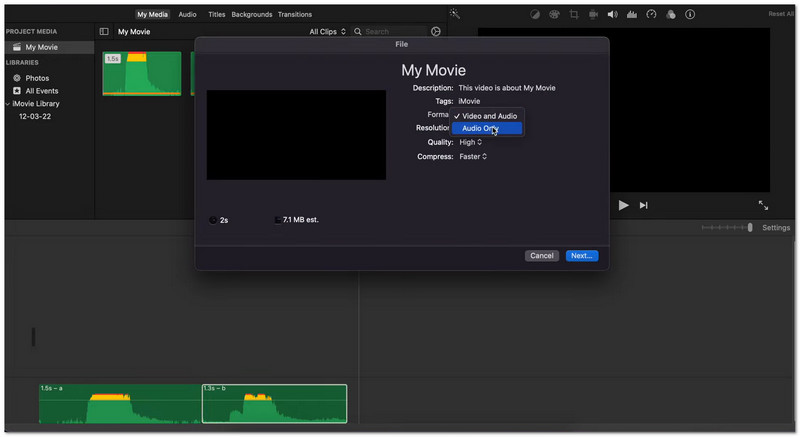Switch to the Transitions tab

pyautogui.click(x=294, y=14)
